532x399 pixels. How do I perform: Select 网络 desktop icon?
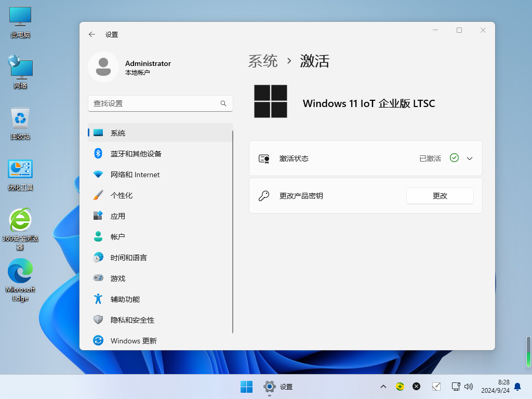[x=20, y=72]
